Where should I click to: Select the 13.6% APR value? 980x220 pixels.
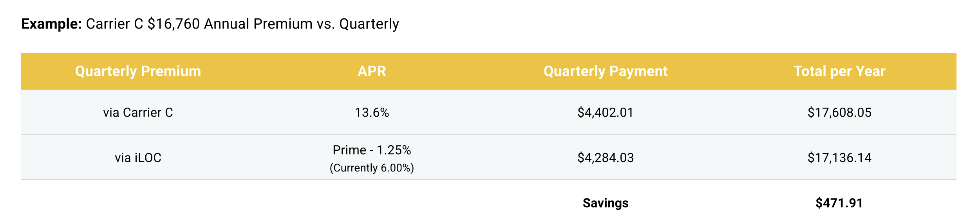pos(372,113)
